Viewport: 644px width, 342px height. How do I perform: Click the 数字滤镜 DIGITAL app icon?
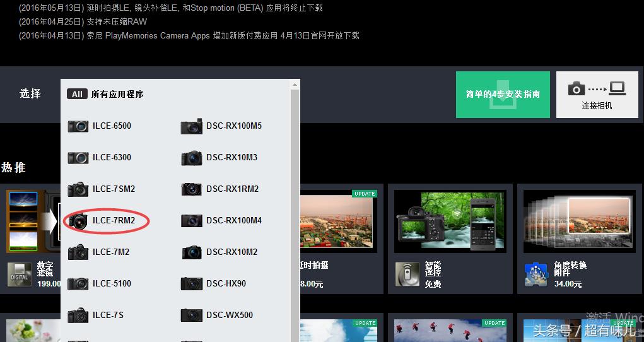20,274
